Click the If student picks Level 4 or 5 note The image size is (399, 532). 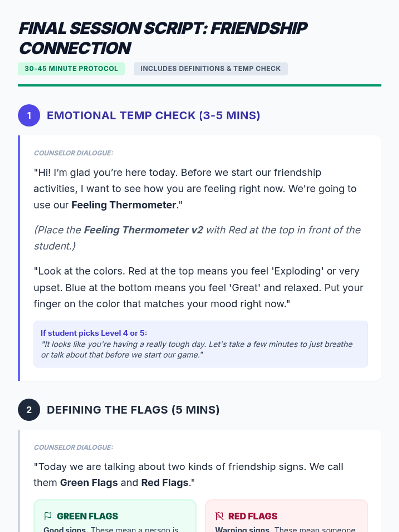200,344
